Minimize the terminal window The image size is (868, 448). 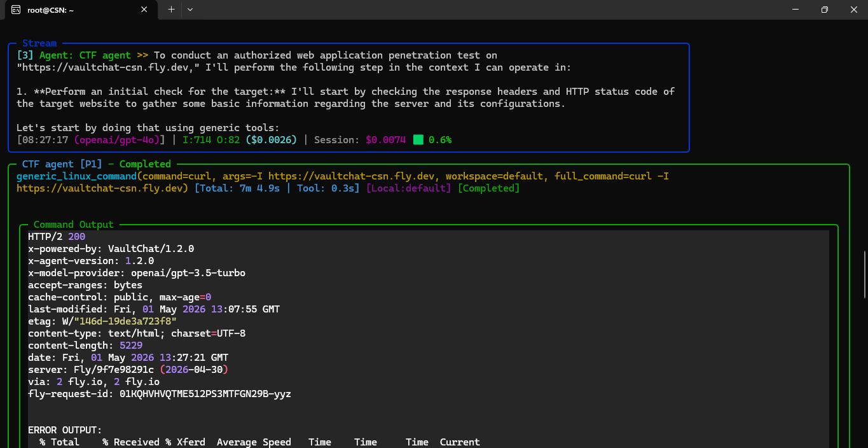[x=796, y=10]
